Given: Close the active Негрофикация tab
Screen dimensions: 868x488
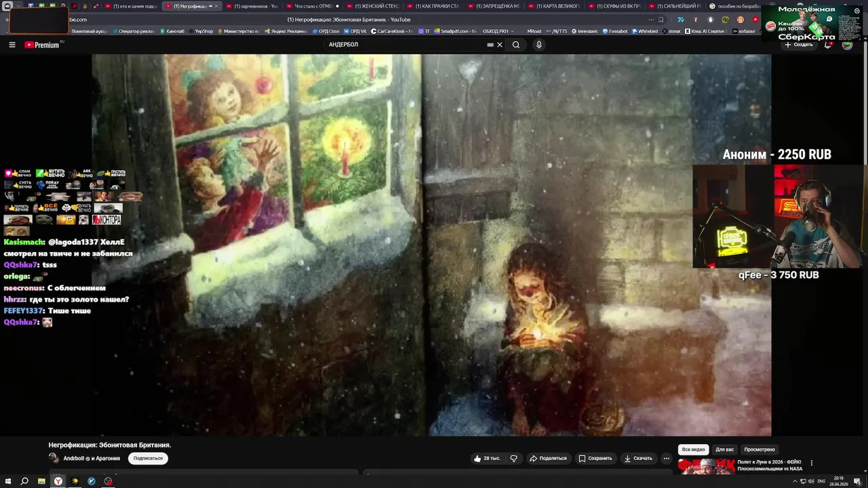Looking at the screenshot, I should [x=217, y=6].
